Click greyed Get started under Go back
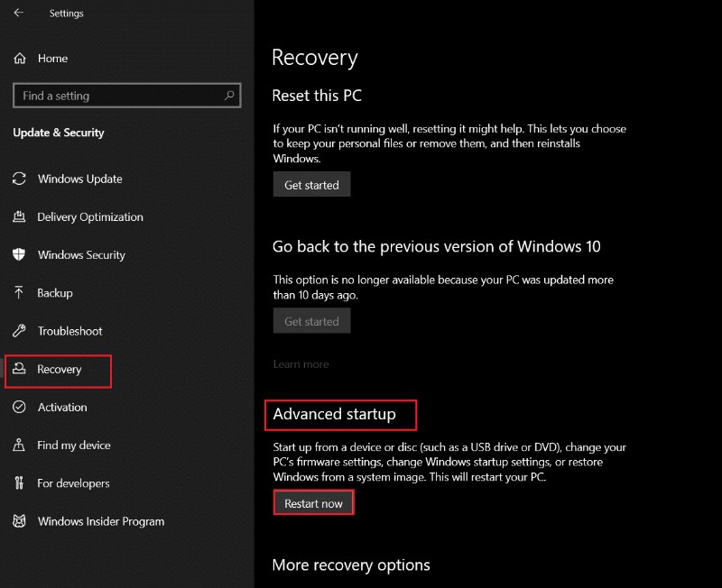 [311, 321]
